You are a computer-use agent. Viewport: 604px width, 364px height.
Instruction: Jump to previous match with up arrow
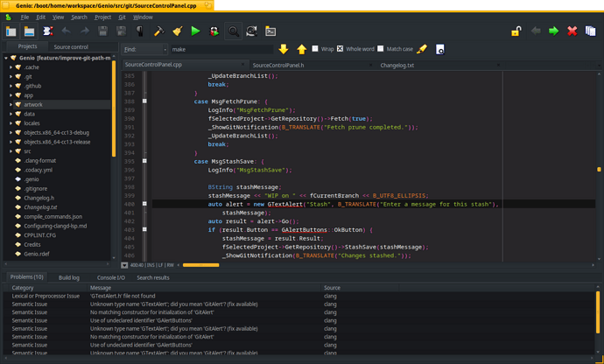coord(301,50)
